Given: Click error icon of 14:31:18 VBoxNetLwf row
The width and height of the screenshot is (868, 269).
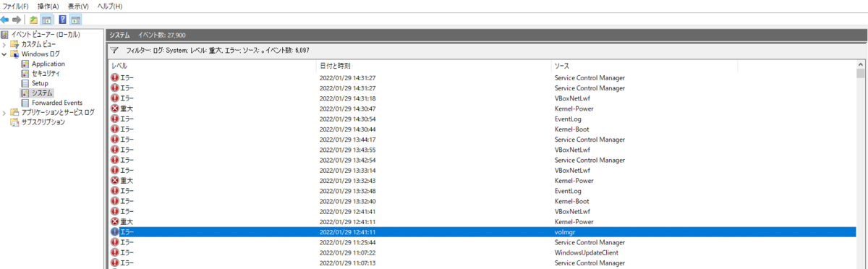Looking at the screenshot, I should click(x=114, y=98).
